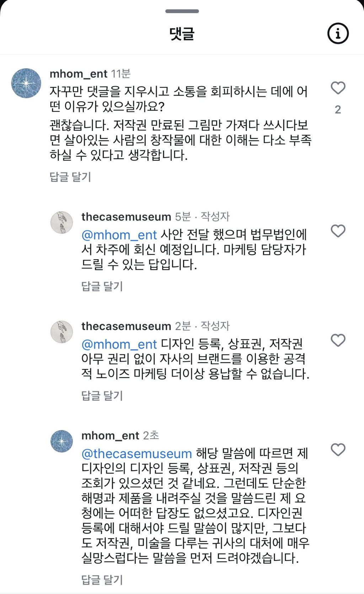Open the info icon beside 댓글 title

[338, 33]
